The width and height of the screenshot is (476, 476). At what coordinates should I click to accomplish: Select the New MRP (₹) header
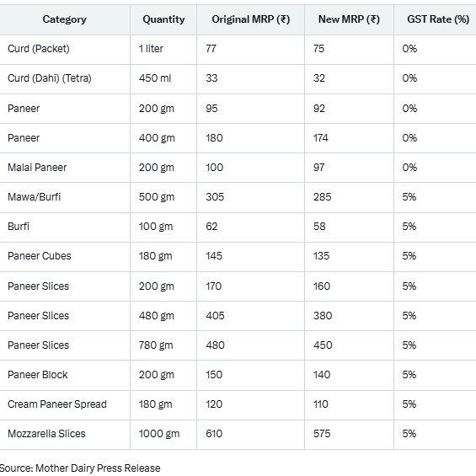[349, 19]
